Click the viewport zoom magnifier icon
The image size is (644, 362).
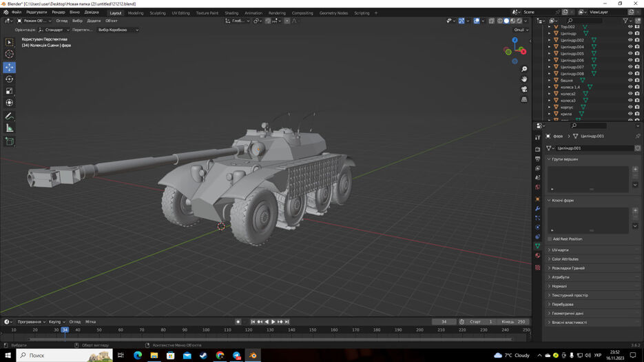(524, 69)
